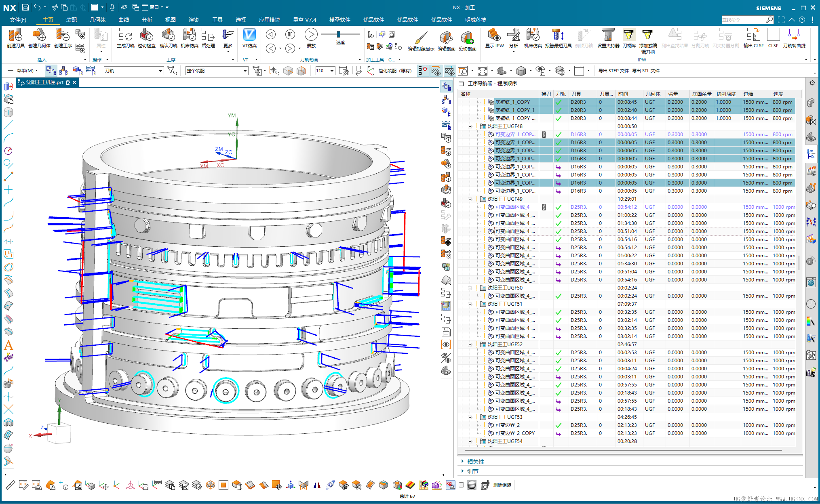Switch to Geometry view icon
The width and height of the screenshot is (820, 504).
coord(77,71)
